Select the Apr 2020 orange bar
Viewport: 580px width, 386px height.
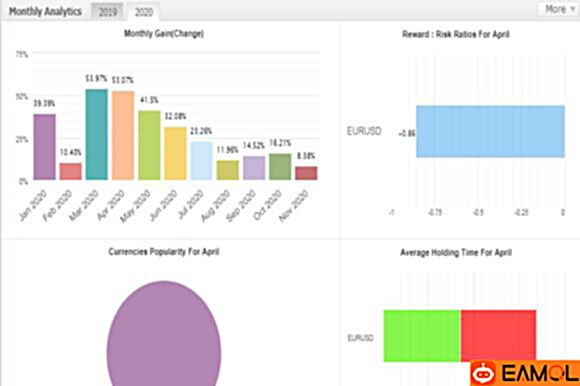(x=123, y=135)
